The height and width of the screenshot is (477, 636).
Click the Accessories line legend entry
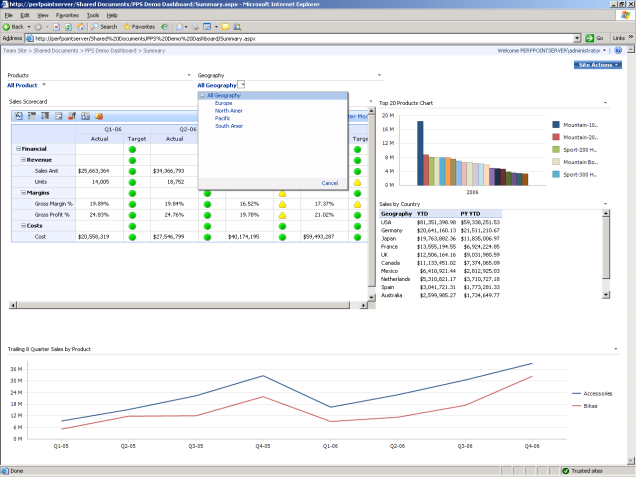coord(592,393)
